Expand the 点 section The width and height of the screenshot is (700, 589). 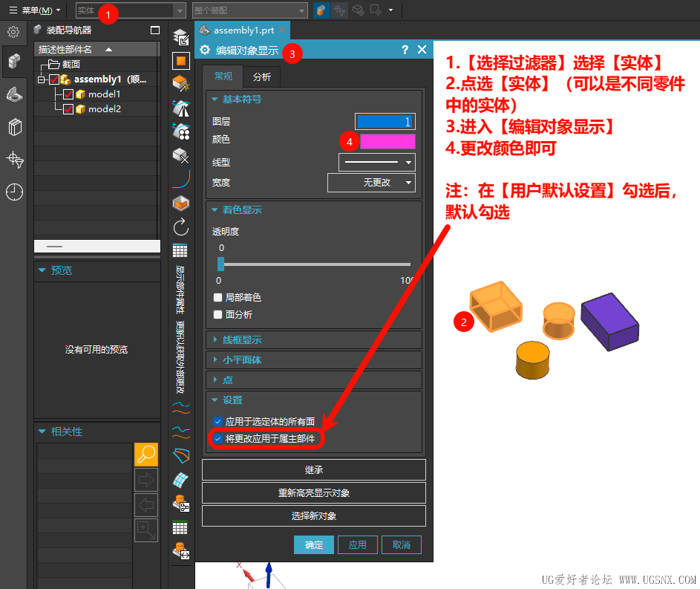click(215, 380)
